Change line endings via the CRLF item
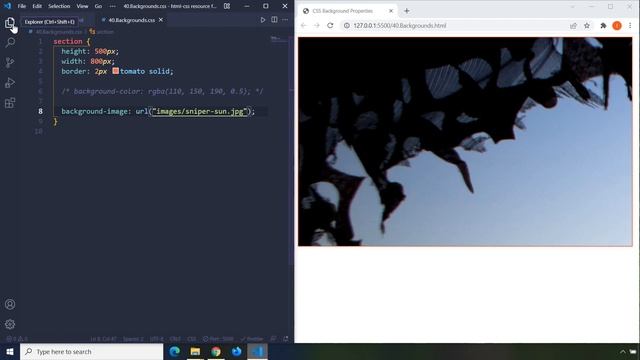The height and width of the screenshot is (360, 640). (x=175, y=339)
